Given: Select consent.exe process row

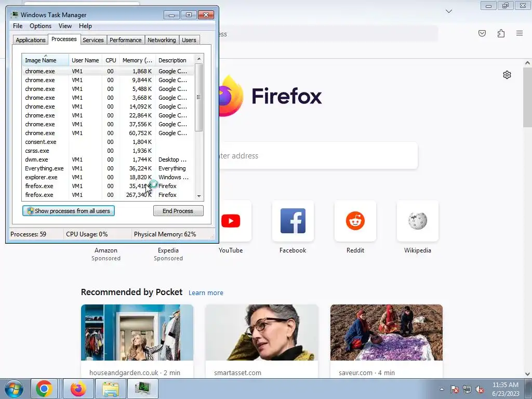Looking at the screenshot, I should pyautogui.click(x=109, y=142).
